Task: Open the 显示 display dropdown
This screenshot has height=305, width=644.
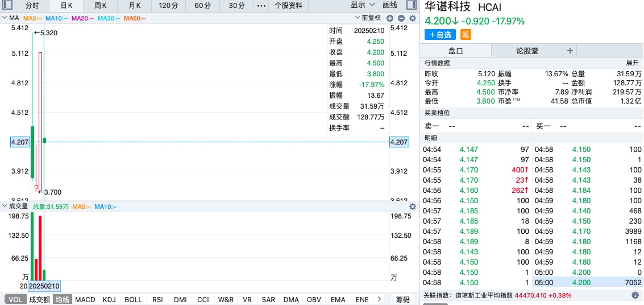Action: pos(362,5)
